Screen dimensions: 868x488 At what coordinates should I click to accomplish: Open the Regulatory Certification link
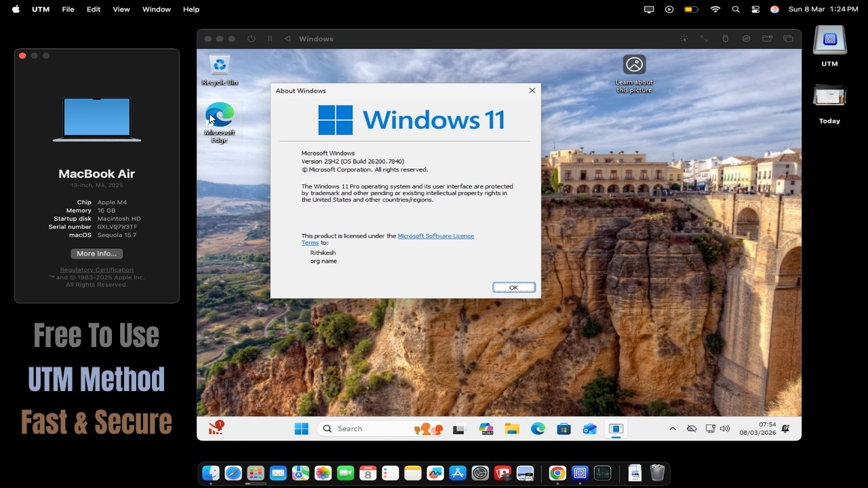(96, 270)
